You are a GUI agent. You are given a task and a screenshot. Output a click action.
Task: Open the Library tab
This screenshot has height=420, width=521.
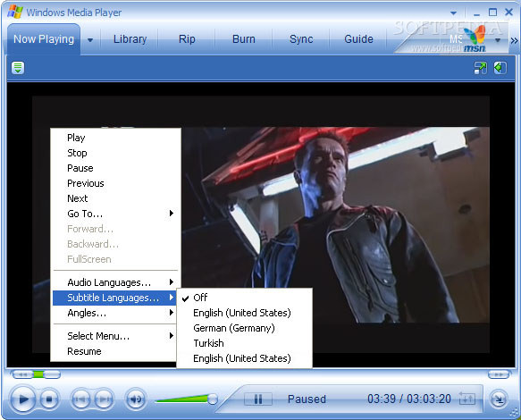[x=130, y=39]
